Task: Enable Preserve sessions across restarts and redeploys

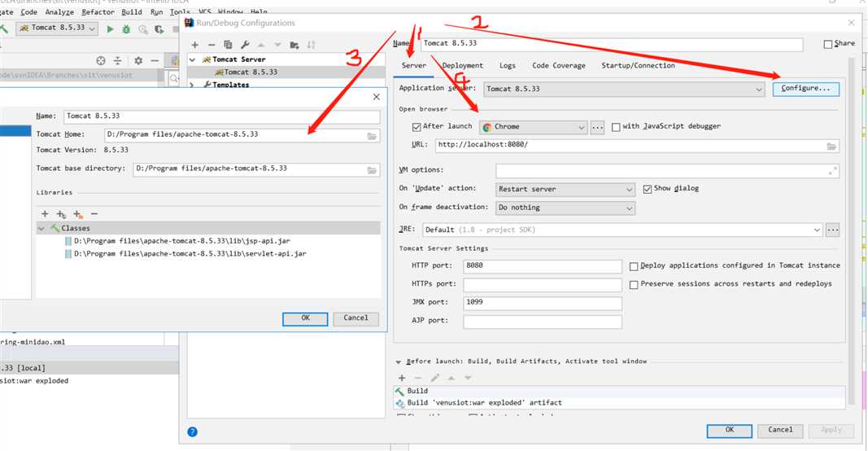Action: [634, 285]
